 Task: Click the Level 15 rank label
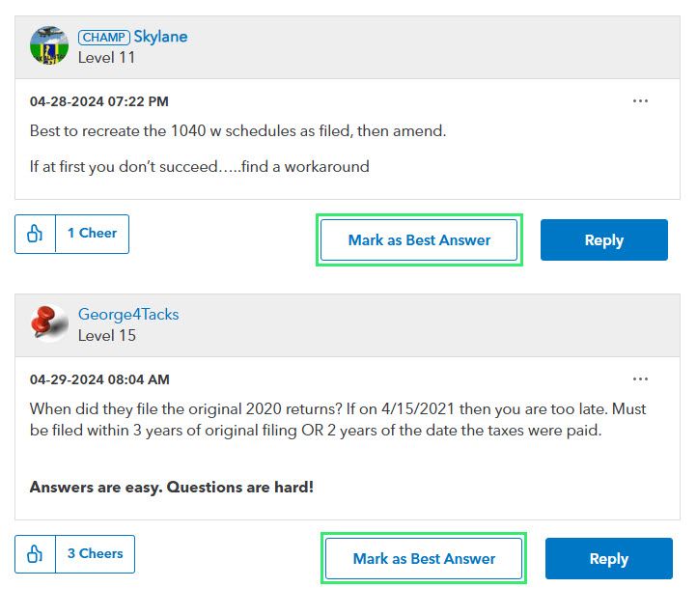coord(107,336)
